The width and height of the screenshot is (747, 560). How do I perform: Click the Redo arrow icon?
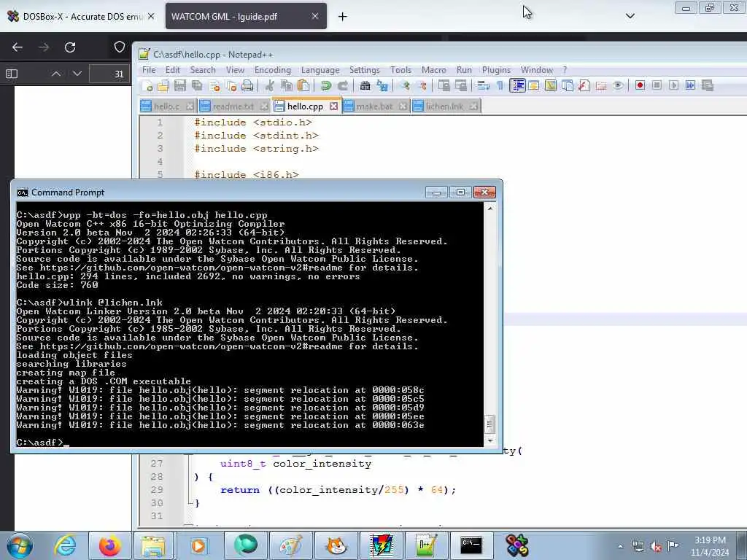(343, 86)
